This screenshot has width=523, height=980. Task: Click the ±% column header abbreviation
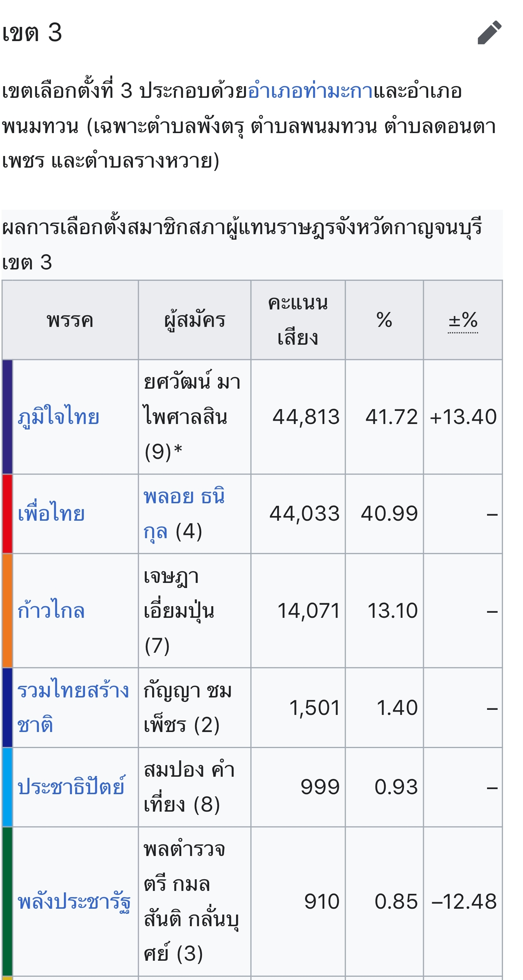[x=463, y=320]
